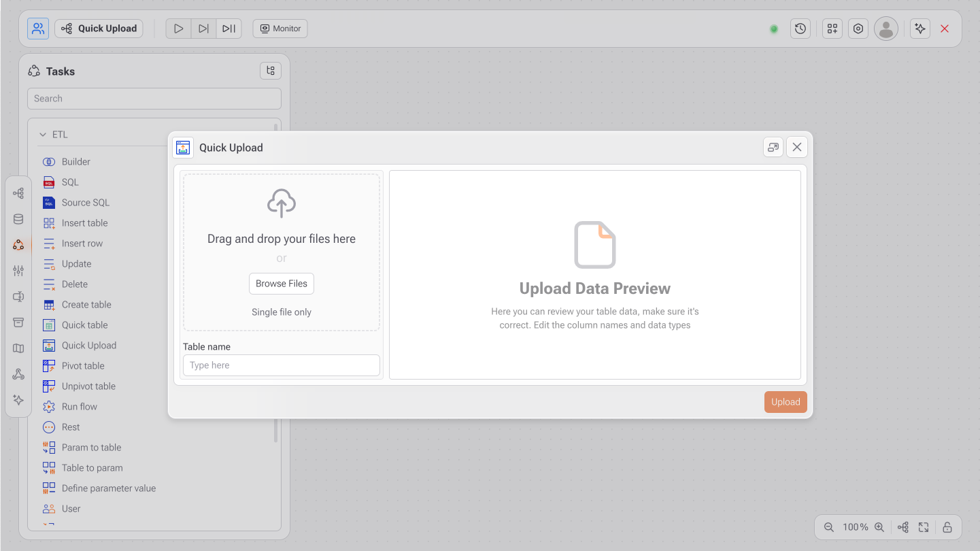Image resolution: width=980 pixels, height=551 pixels.
Task: Select Pivot table task in list
Action: coord(83,366)
